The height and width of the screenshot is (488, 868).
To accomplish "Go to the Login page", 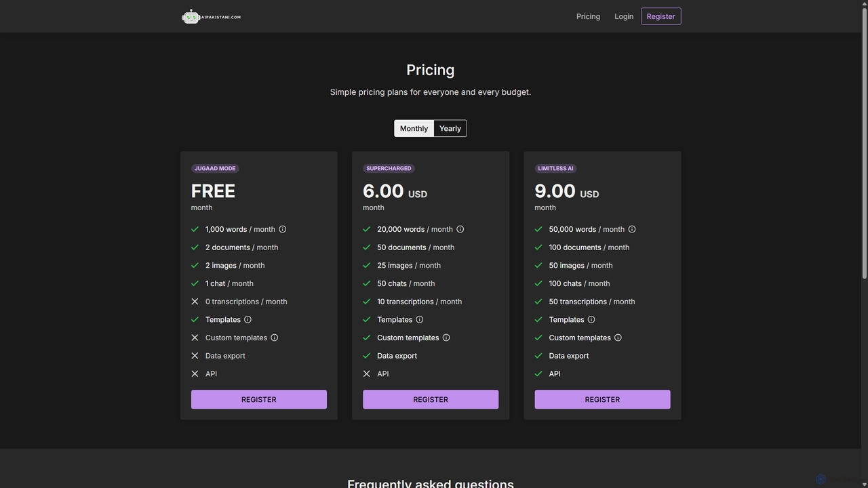I will [624, 16].
